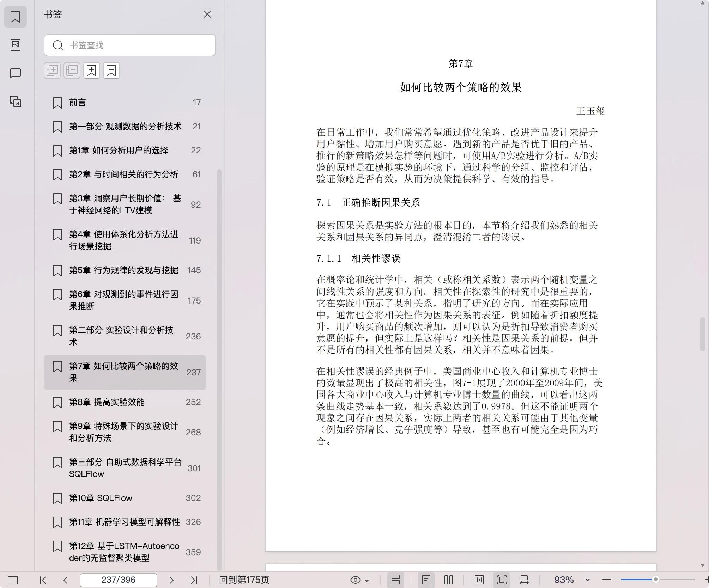Close the 书签 panel
The width and height of the screenshot is (709, 588).
[207, 14]
